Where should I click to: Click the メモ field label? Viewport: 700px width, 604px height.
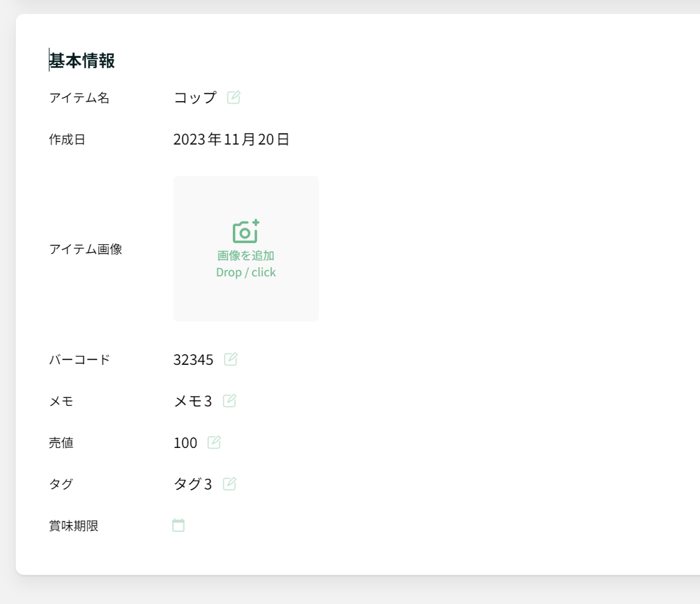point(61,401)
